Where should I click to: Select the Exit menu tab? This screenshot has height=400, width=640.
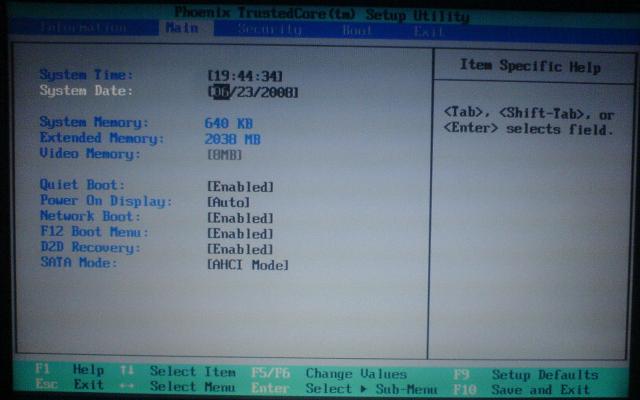(x=429, y=31)
